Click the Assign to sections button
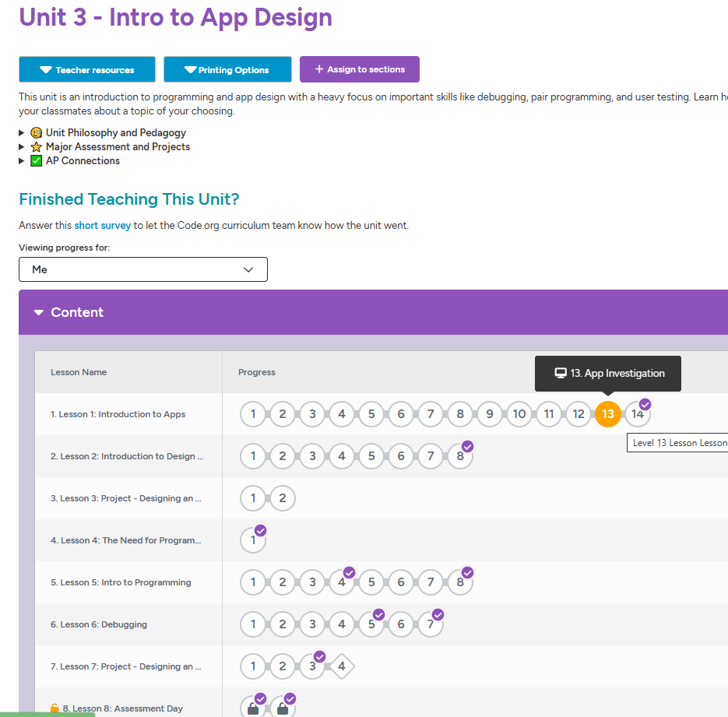This screenshot has width=728, height=717. [359, 69]
